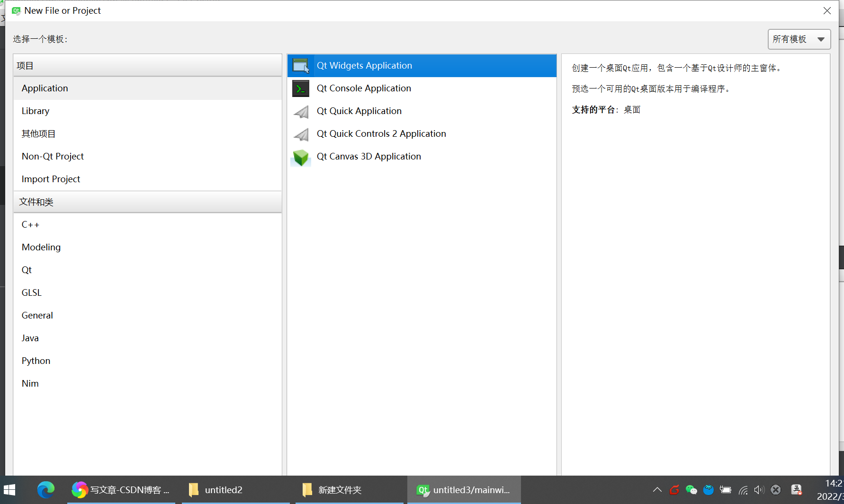
Task: Select the Application category
Action: point(45,88)
